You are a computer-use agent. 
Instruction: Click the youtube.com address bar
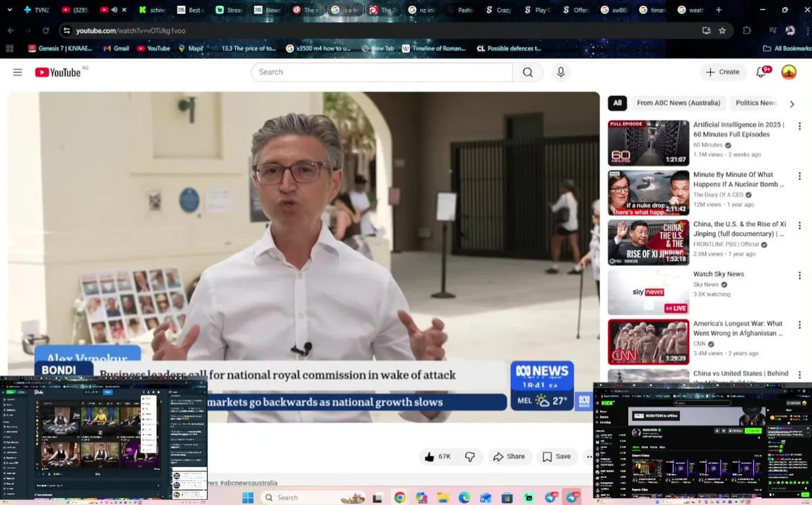tap(383, 31)
